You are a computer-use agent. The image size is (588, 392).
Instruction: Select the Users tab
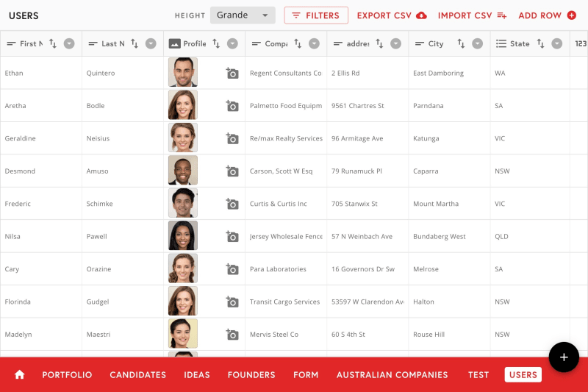click(x=523, y=375)
